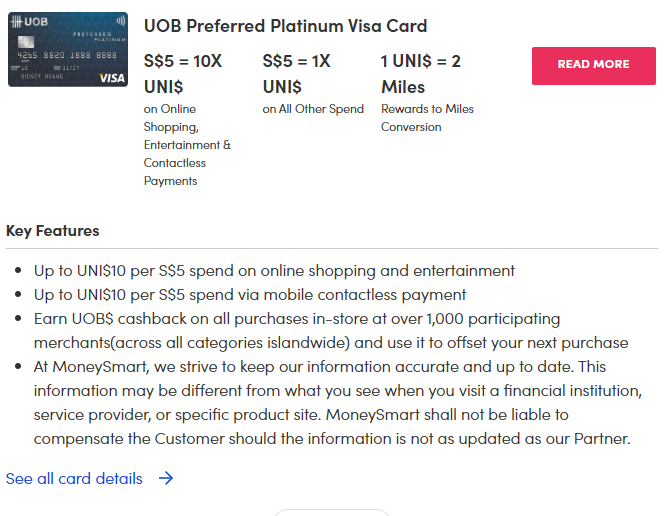Click the UOB Preferred Platinum card image

click(68, 49)
